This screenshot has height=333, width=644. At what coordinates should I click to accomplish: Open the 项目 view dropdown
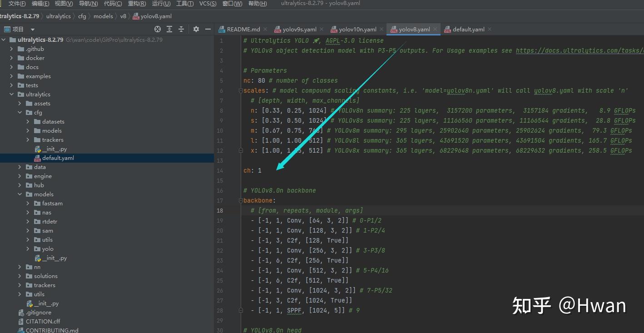click(x=32, y=29)
